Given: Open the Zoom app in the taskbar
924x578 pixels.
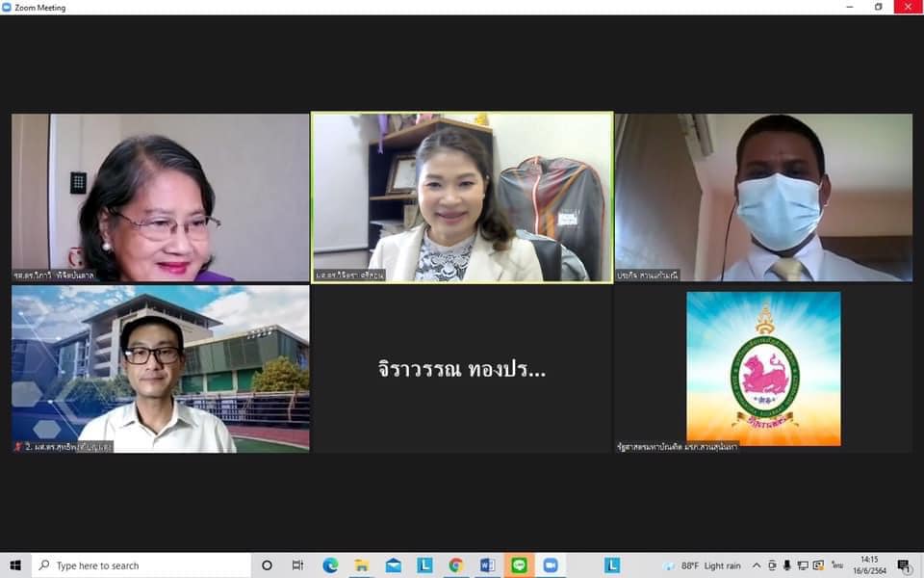Looking at the screenshot, I should click(x=551, y=565).
